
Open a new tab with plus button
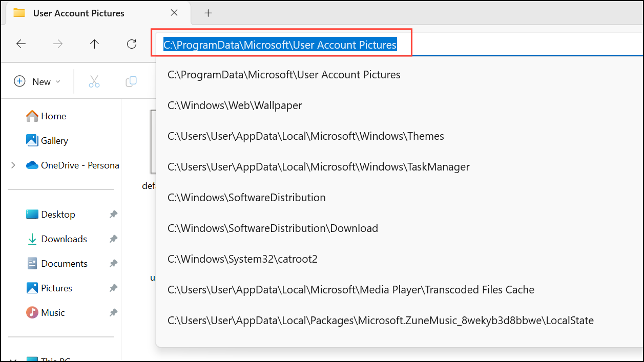click(208, 13)
